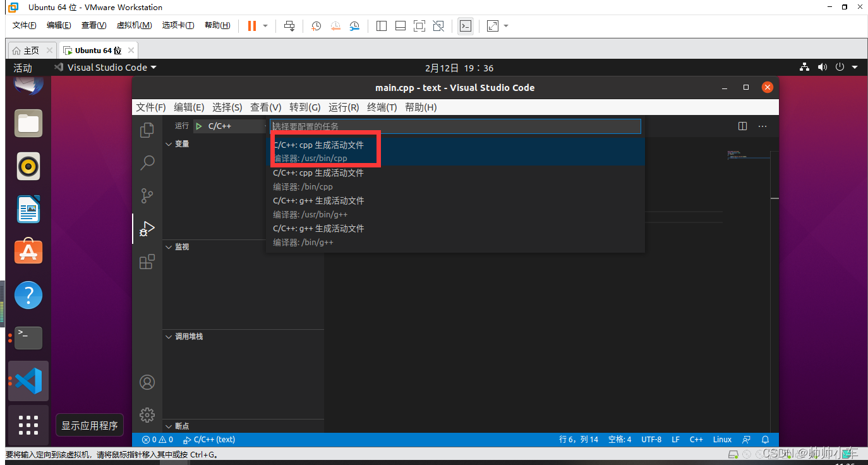This screenshot has height=465, width=868.
Task: Select cpp task with compiler /usr/bin/cpp
Action: pyautogui.click(x=455, y=152)
